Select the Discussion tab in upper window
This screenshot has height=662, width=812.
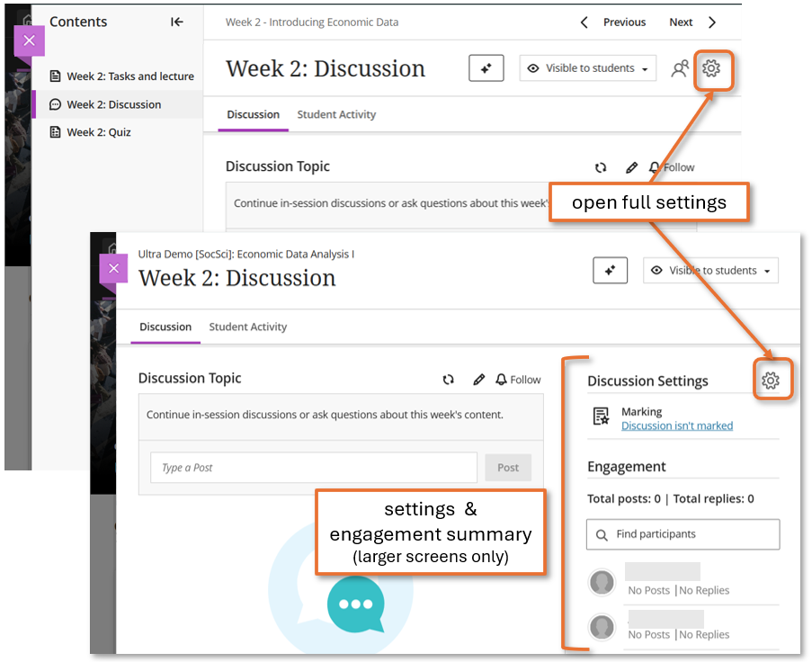pos(253,114)
